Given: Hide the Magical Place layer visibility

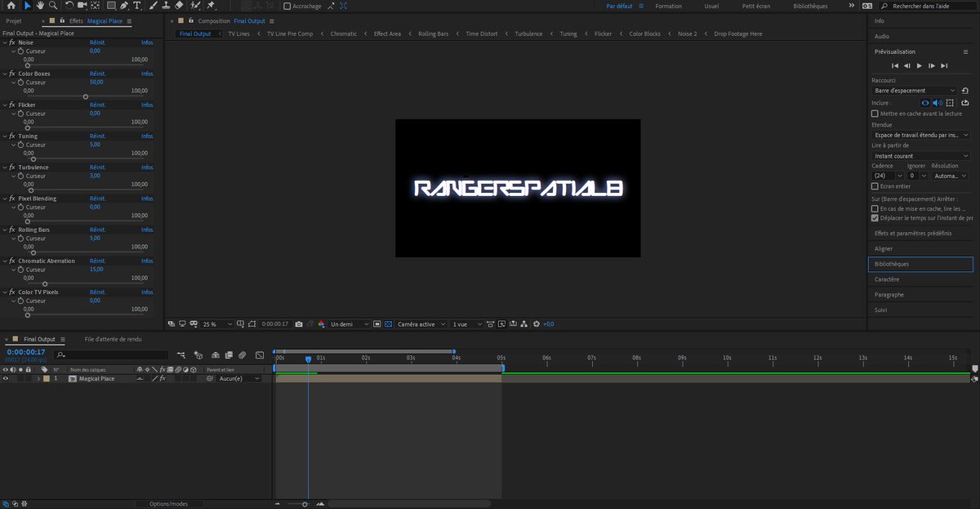Looking at the screenshot, I should (6, 377).
